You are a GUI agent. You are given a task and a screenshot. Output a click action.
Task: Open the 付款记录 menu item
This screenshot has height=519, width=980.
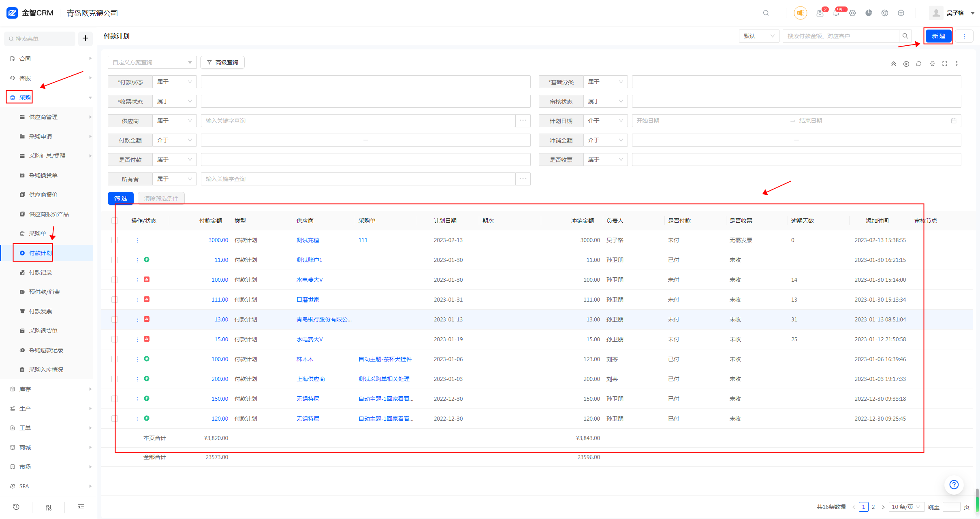click(x=41, y=272)
